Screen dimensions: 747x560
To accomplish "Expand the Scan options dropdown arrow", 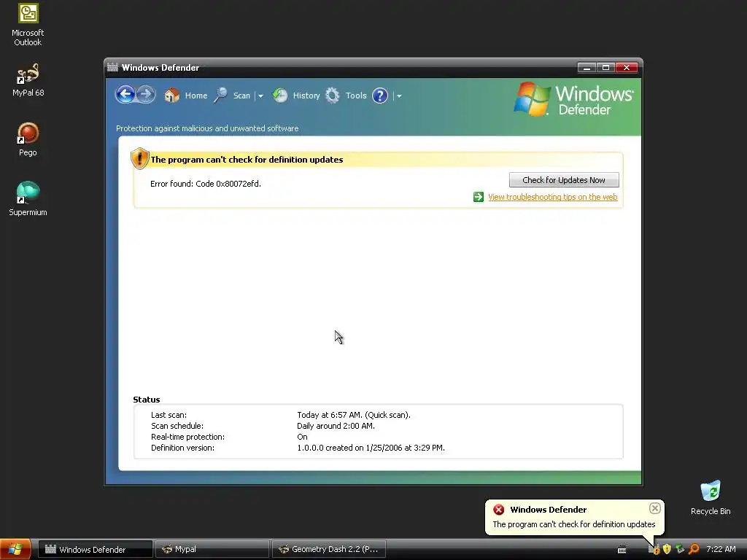I will click(x=260, y=96).
